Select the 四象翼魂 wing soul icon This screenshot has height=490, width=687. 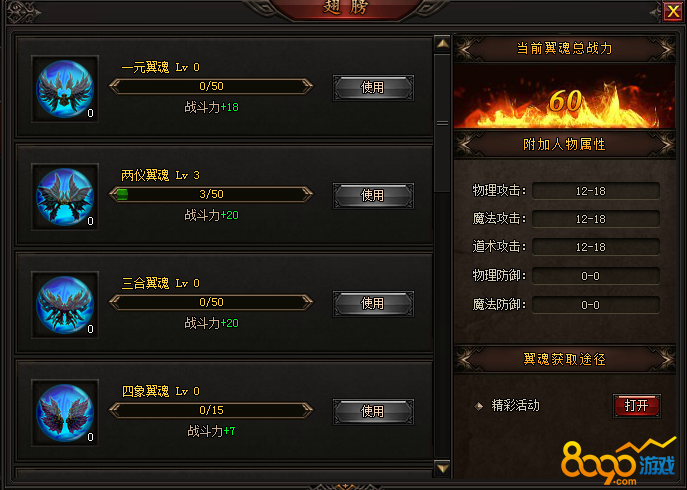tap(65, 413)
